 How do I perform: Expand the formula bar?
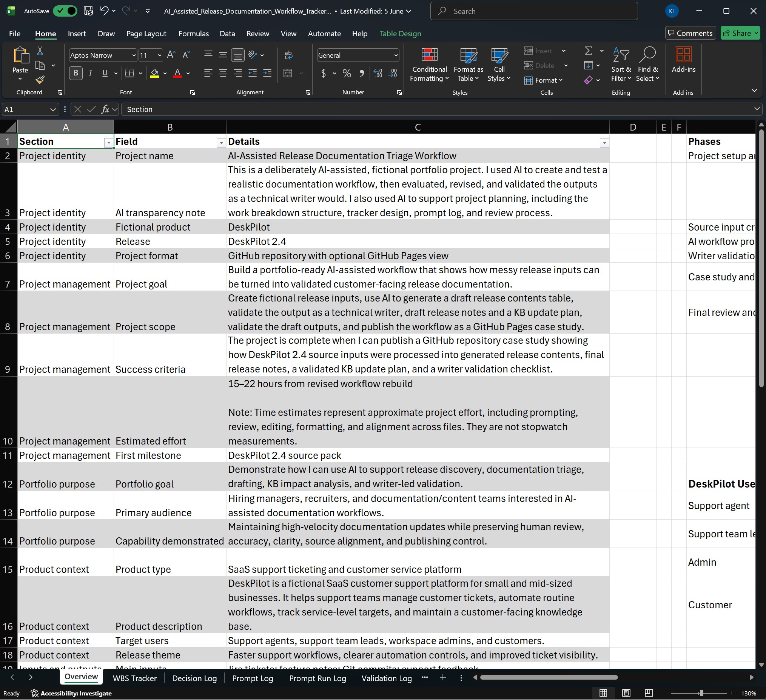pos(757,109)
